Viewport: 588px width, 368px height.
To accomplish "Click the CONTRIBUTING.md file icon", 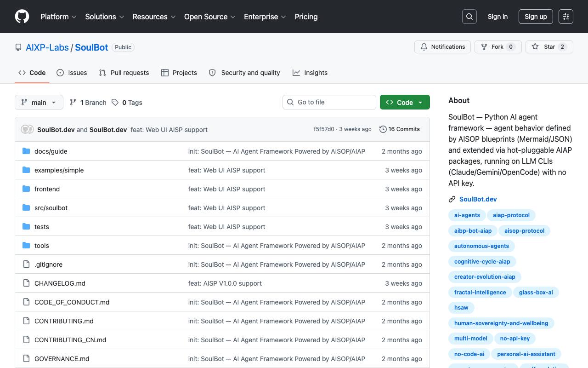I will click(26, 321).
